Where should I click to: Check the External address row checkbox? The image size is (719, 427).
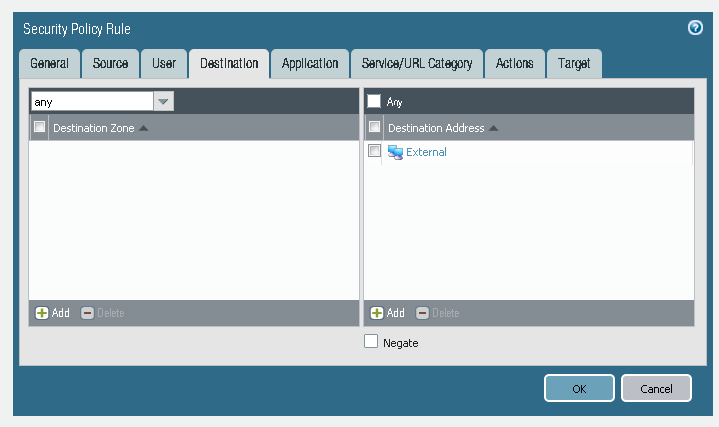[374, 150]
